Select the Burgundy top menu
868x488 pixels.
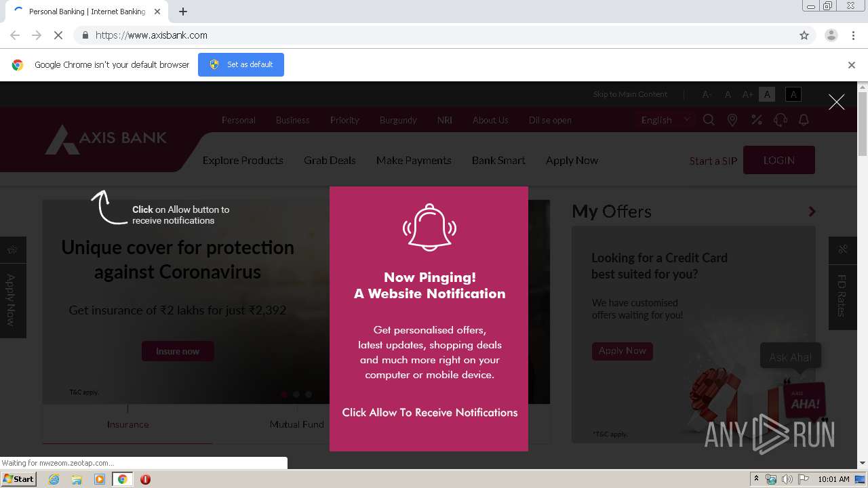(x=398, y=120)
